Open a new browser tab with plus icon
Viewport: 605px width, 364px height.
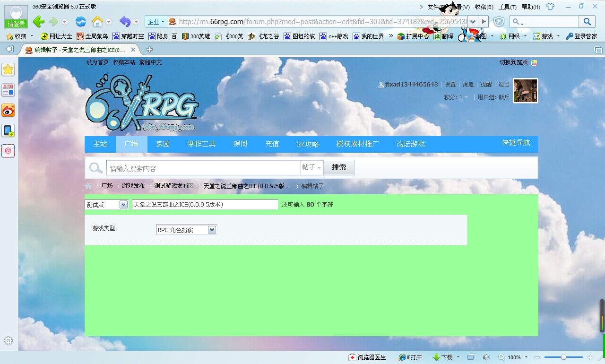[149, 50]
